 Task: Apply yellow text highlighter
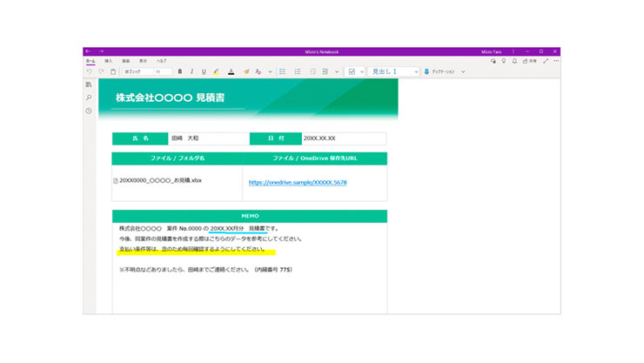(216, 71)
